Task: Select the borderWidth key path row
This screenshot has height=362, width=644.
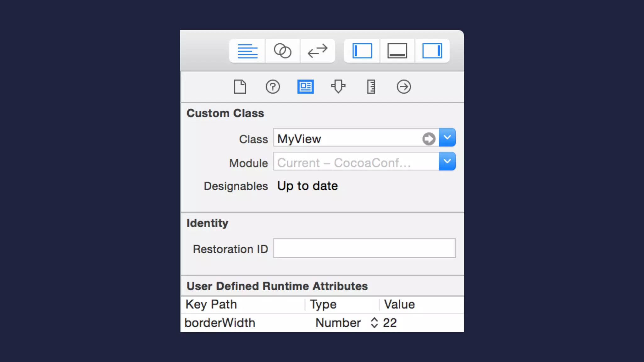Action: pos(220,323)
